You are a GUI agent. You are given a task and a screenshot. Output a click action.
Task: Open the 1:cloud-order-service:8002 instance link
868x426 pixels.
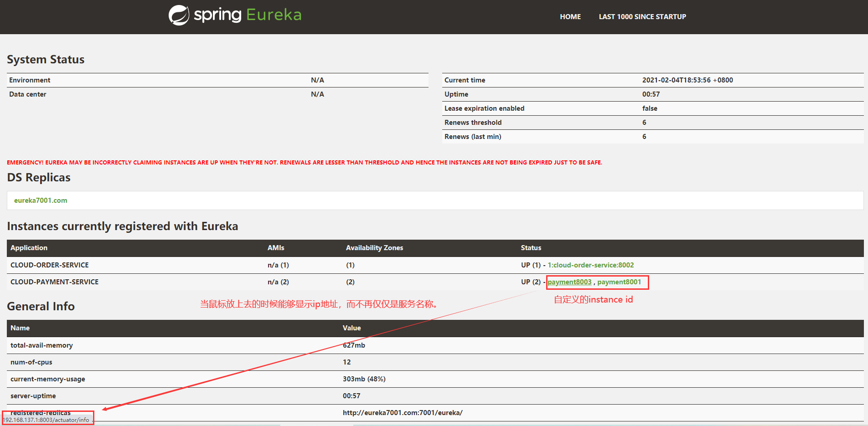click(x=591, y=265)
